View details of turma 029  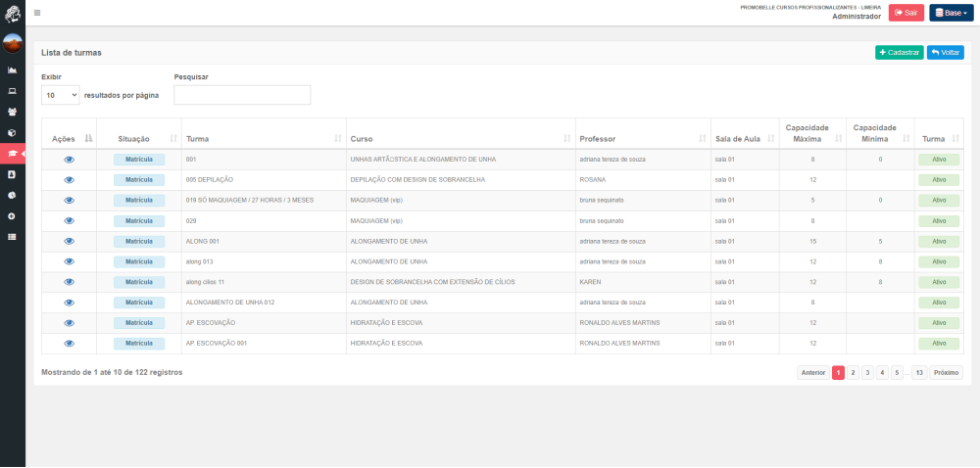69,221
